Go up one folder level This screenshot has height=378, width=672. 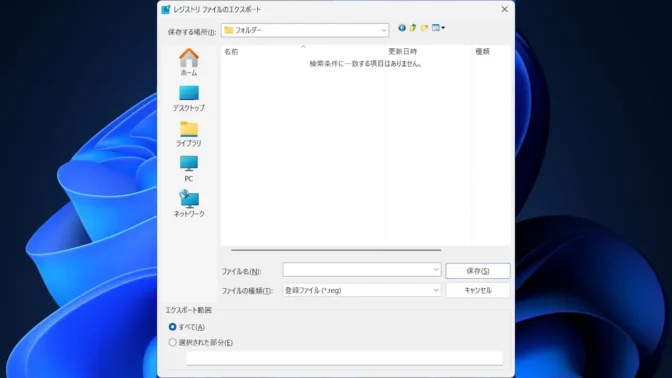pyautogui.click(x=413, y=28)
